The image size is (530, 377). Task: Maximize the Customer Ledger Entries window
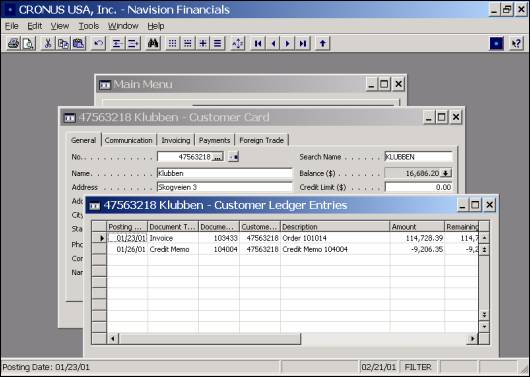tap(475, 205)
